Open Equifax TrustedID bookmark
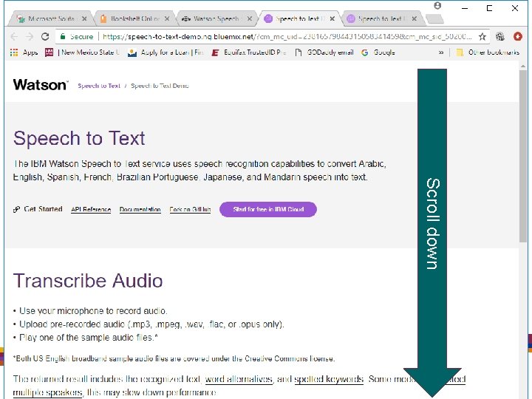 point(249,52)
